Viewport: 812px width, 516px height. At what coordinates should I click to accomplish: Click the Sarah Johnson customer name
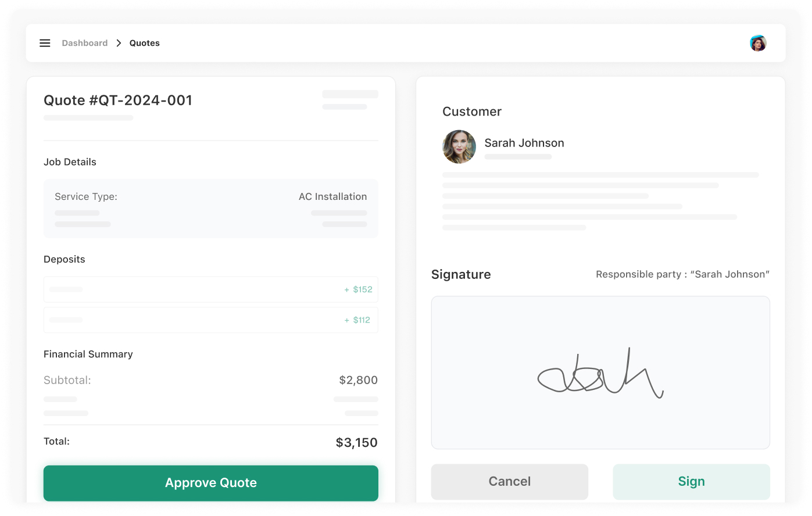click(x=524, y=143)
